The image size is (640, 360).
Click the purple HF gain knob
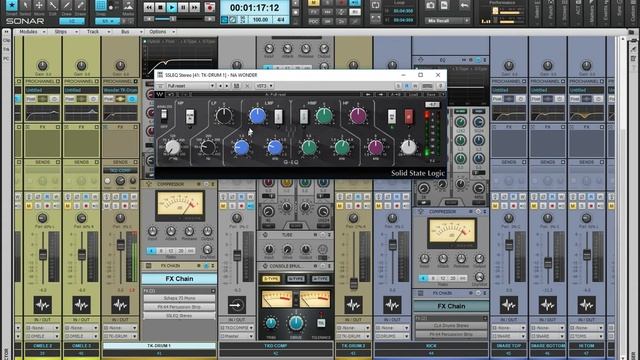[358, 116]
